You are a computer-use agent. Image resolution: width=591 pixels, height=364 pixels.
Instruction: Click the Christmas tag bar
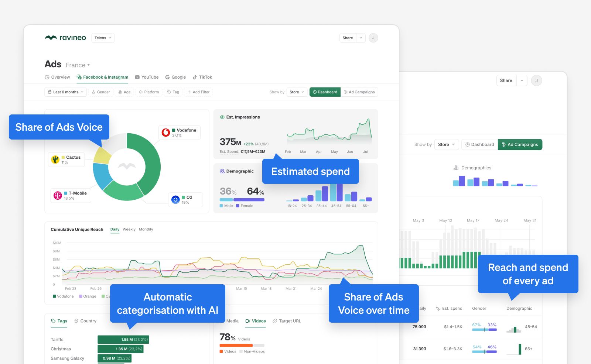tap(120, 349)
